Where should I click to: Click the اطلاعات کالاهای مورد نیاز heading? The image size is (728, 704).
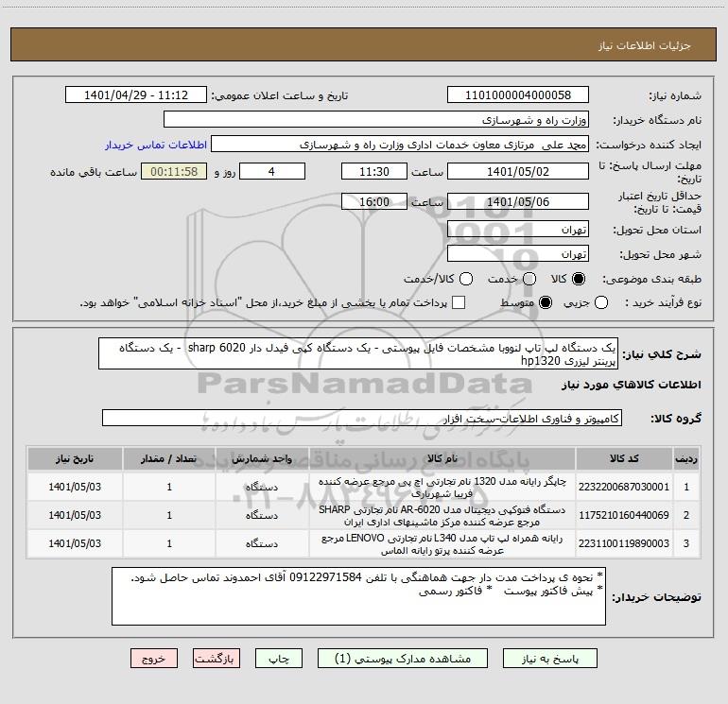(x=632, y=385)
